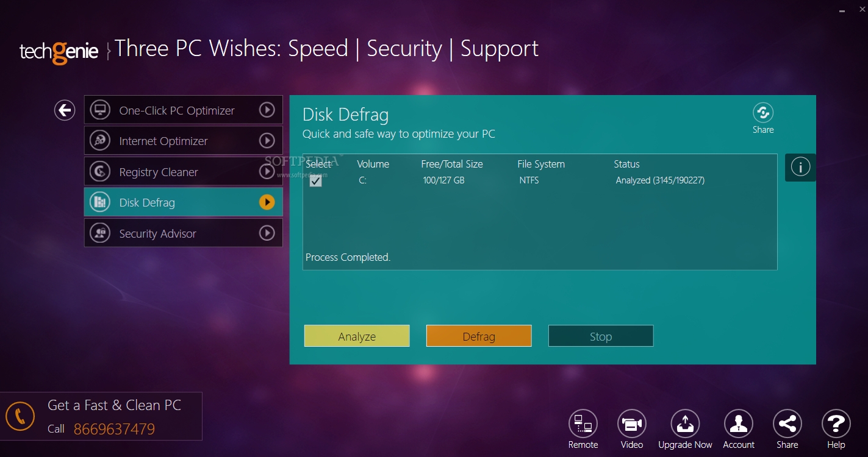Click phone number 8669637479
868x457 pixels.
click(x=114, y=429)
